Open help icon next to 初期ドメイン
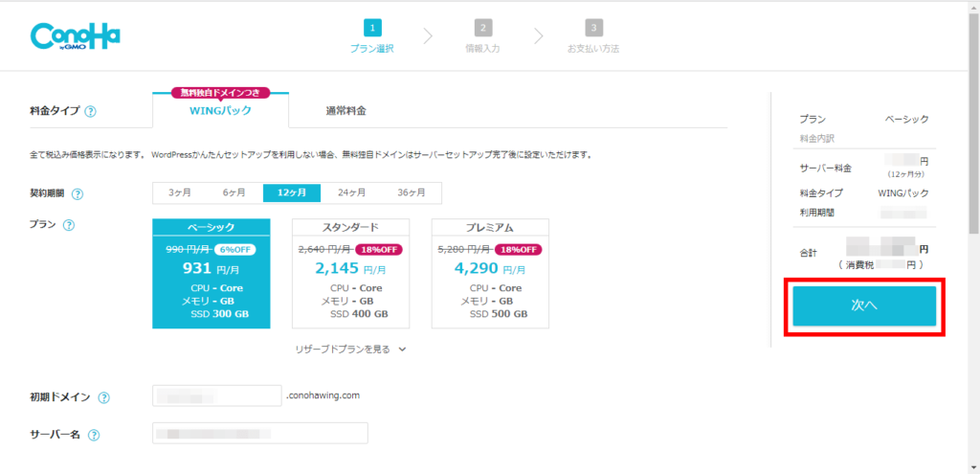This screenshot has width=980, height=474. pyautogui.click(x=104, y=397)
